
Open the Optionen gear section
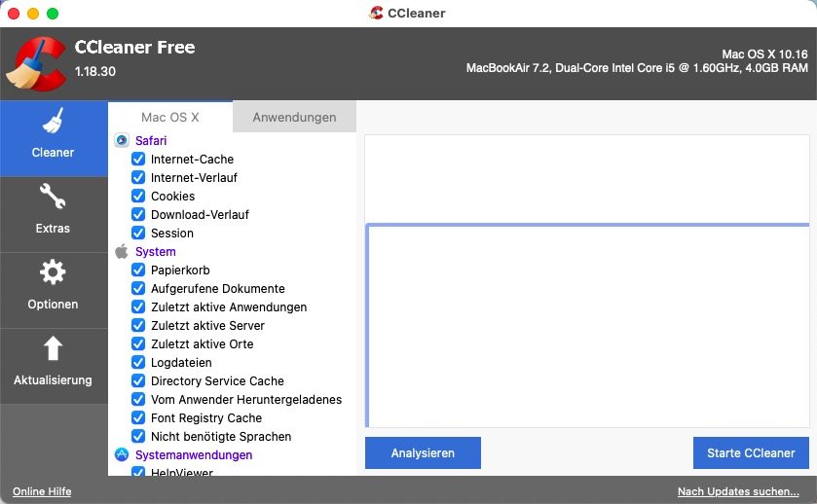tap(54, 290)
